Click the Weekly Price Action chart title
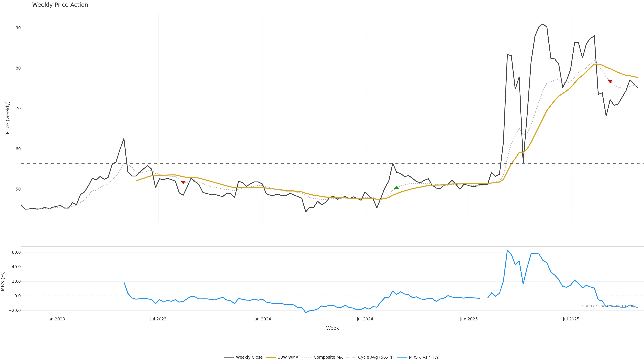Screen dimensions: 644x362 pos(60,5)
